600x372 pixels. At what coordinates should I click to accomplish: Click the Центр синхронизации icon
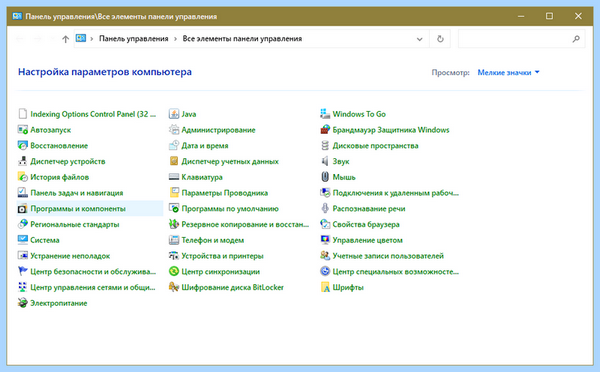click(174, 271)
